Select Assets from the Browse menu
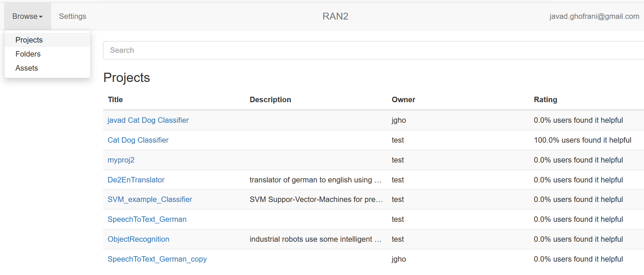Screen dimensions: 644x275 point(27,68)
